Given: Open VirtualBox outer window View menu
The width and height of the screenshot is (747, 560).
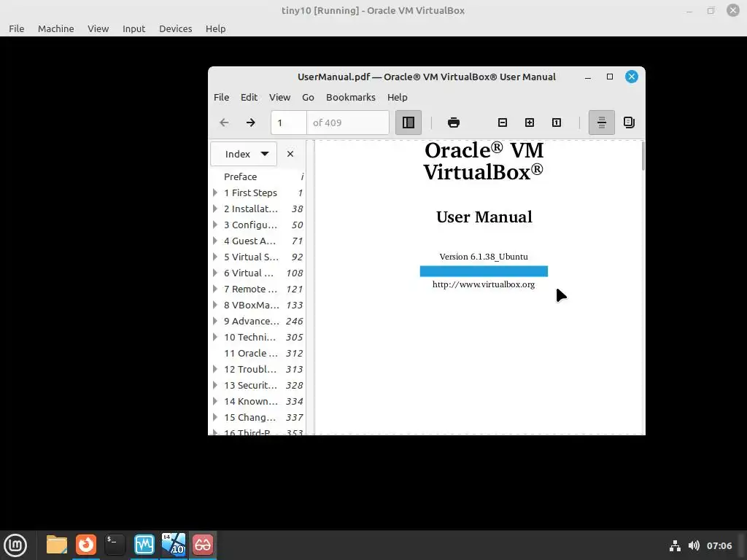Looking at the screenshot, I should (x=98, y=28).
